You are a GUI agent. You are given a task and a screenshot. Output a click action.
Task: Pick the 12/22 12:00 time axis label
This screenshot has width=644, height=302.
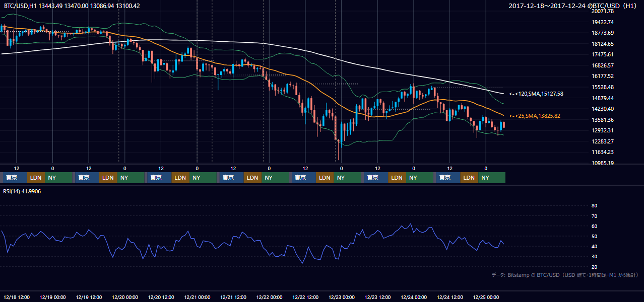point(305,297)
